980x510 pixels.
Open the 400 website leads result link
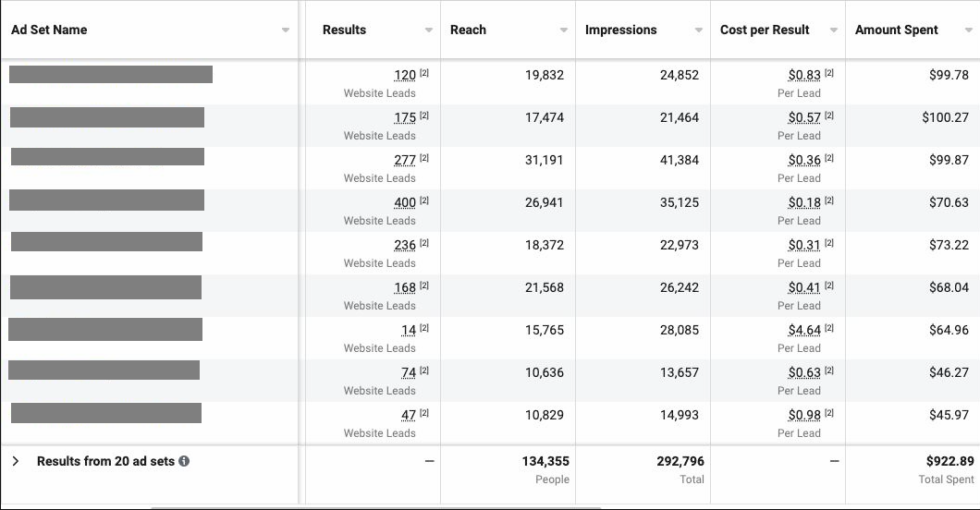point(405,202)
